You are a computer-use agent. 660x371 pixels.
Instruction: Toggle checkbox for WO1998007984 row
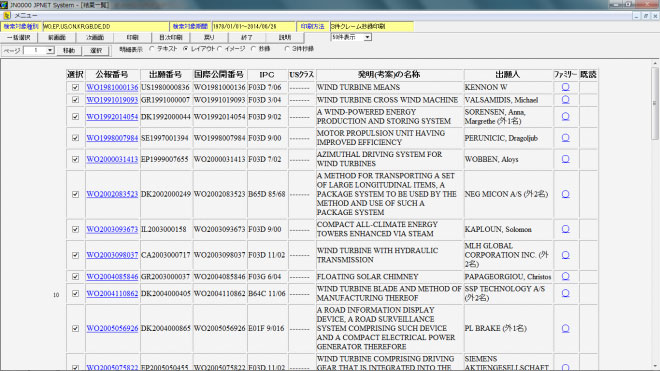click(x=75, y=138)
